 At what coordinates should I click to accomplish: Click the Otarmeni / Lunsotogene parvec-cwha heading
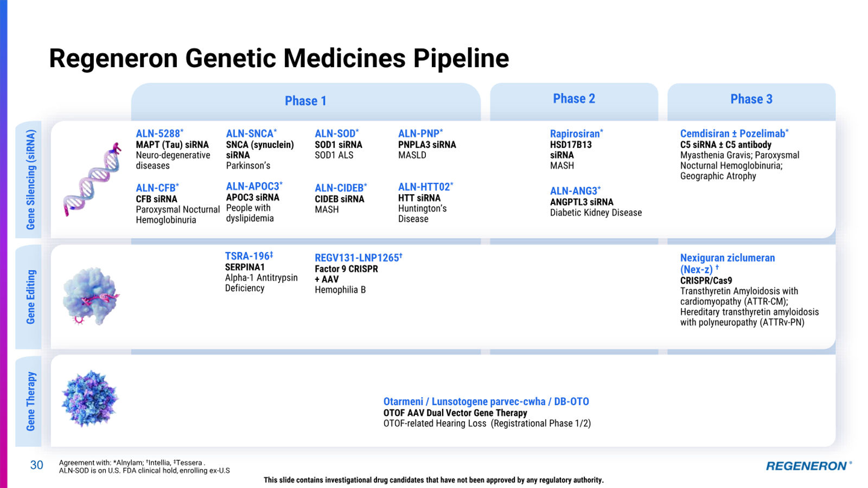click(486, 401)
